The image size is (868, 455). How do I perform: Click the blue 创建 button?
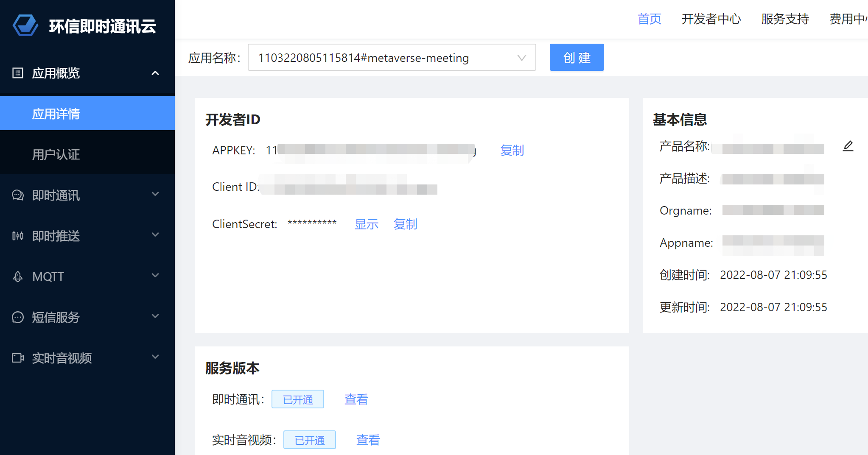click(x=577, y=57)
